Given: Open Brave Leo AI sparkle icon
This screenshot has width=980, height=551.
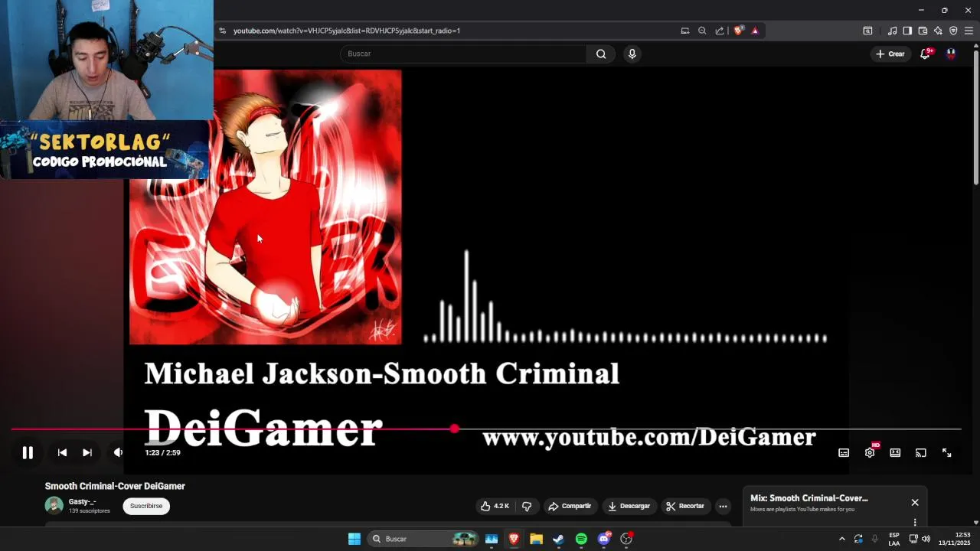Looking at the screenshot, I should click(x=938, y=31).
